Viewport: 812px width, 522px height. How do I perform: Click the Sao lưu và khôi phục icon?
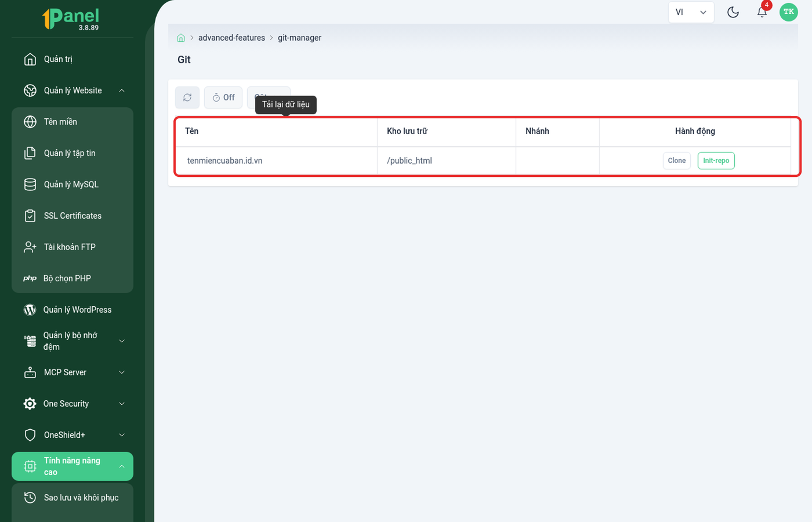pyautogui.click(x=30, y=498)
